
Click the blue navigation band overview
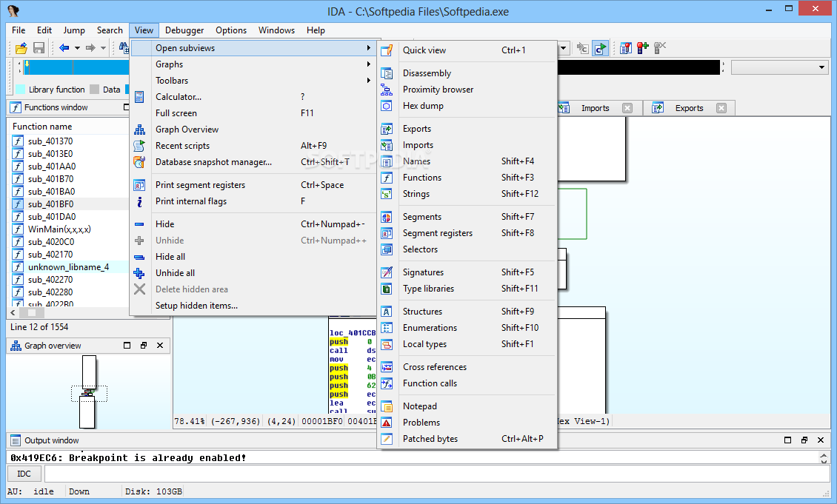(x=76, y=68)
